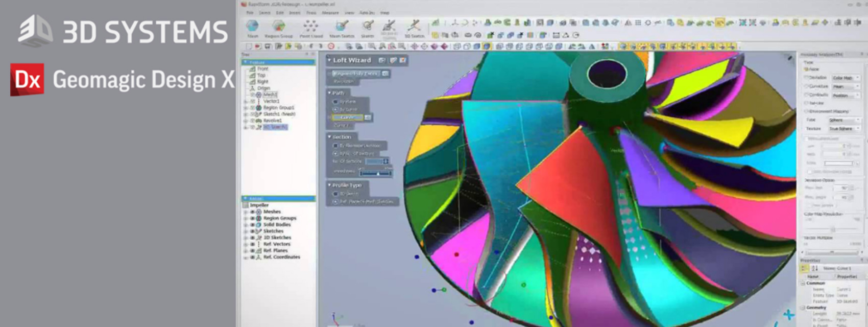Select Revolve1 in the feature tree
The image size is (868, 327).
pyautogui.click(x=272, y=121)
